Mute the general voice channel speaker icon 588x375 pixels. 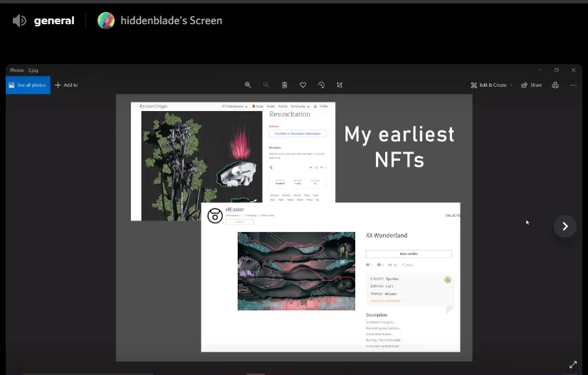pos(19,21)
